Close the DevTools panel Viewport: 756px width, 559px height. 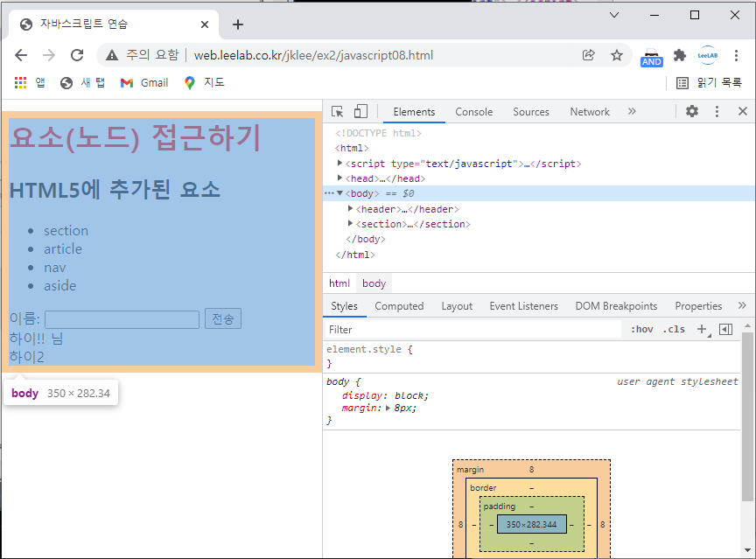743,112
